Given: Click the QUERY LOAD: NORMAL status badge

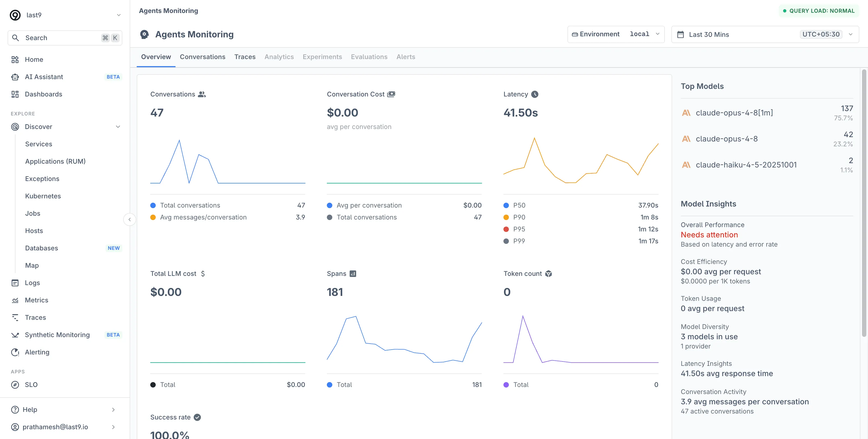Looking at the screenshot, I should (x=818, y=11).
